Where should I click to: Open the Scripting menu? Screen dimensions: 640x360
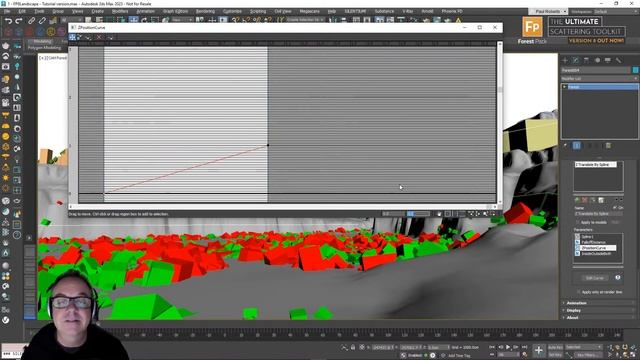pyautogui.click(x=258, y=11)
